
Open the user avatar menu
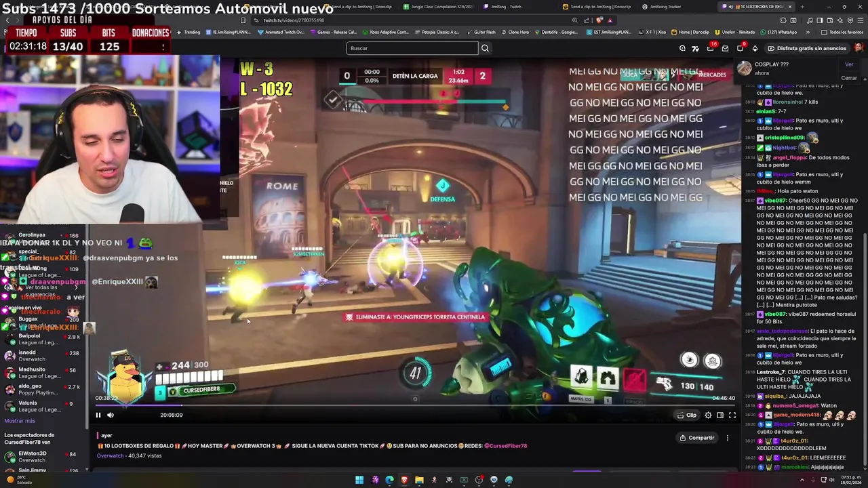859,48
